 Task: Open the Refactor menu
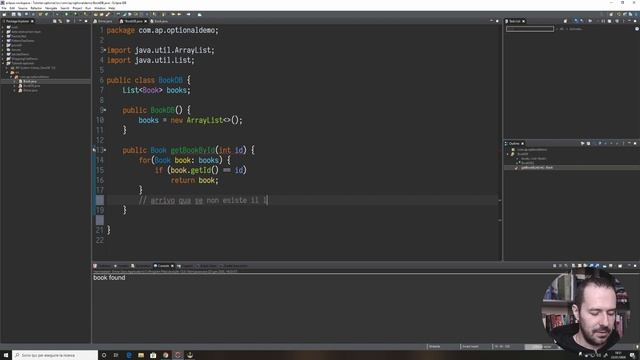tap(36, 8)
